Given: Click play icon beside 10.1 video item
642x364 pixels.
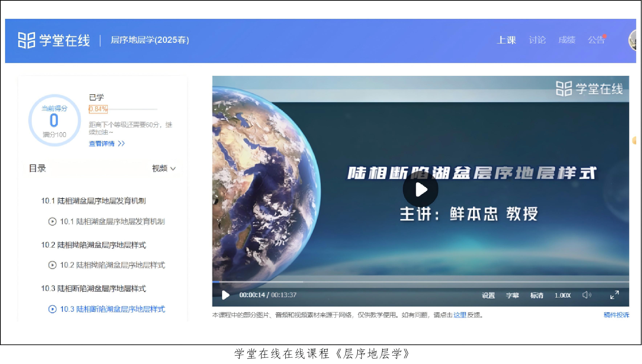Looking at the screenshot, I should [x=52, y=222].
